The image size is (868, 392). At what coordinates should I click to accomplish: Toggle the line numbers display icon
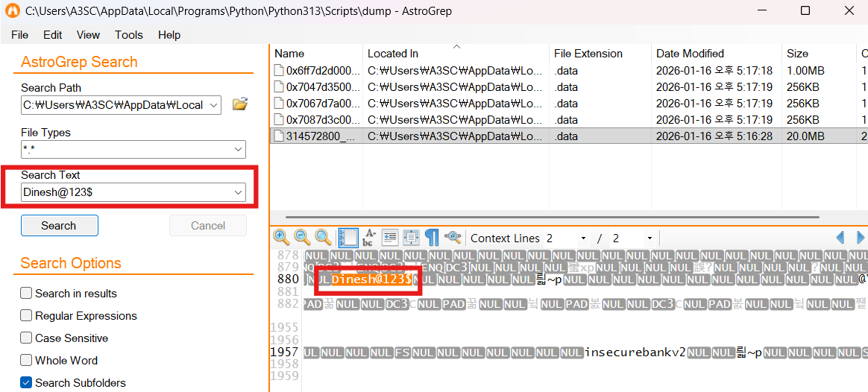coord(348,238)
